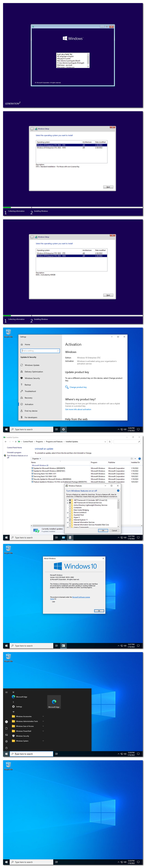146x868 pixels.
Task: Click the Start menu hamburger expand icon
Action: [6, 692]
